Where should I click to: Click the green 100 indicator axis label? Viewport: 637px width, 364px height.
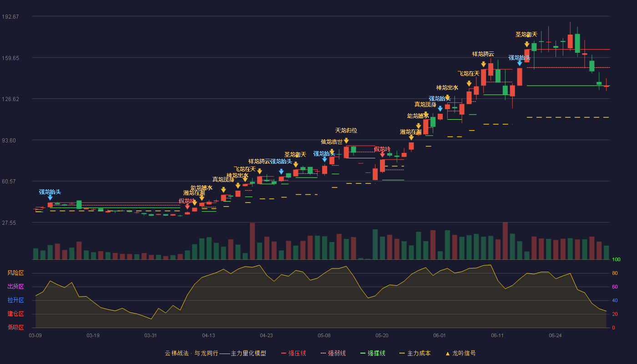click(616, 260)
